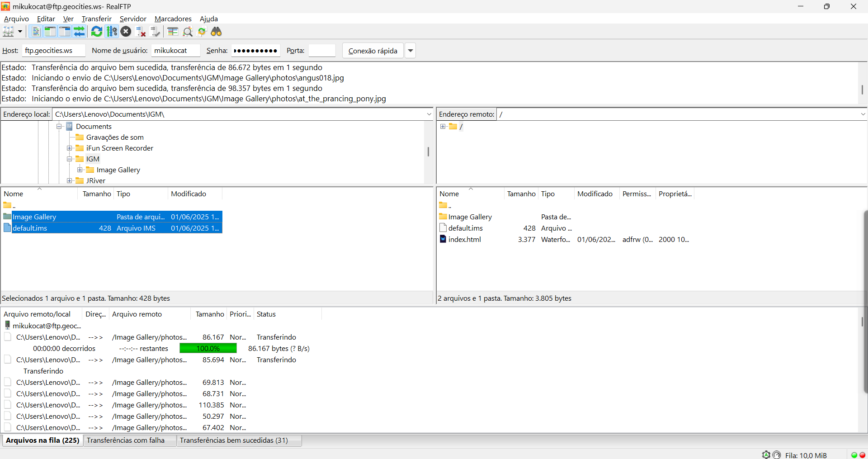Toggle the local directory tree display
The height and width of the screenshot is (459, 868).
tap(50, 32)
